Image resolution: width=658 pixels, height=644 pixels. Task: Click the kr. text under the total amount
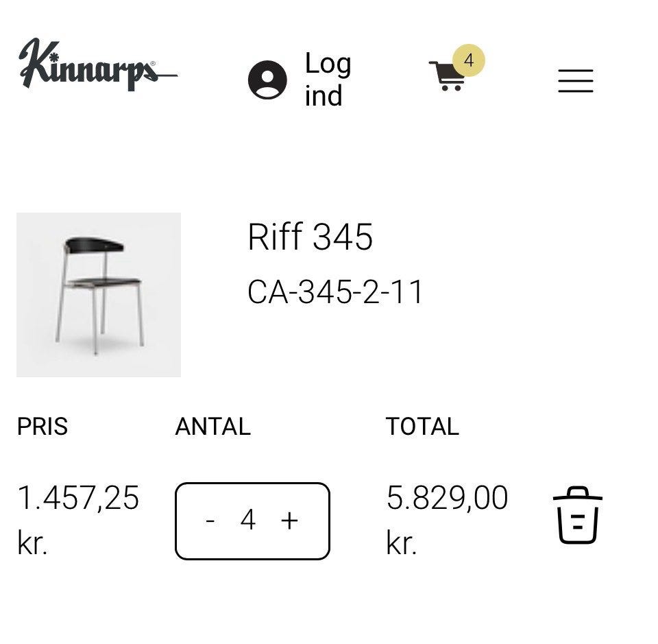click(x=401, y=542)
